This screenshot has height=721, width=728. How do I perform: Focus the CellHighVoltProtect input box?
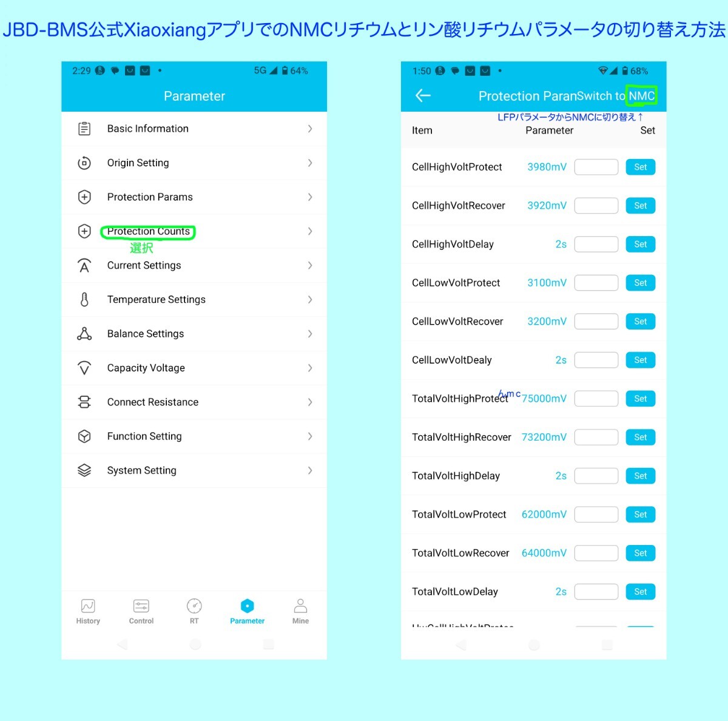click(x=596, y=167)
